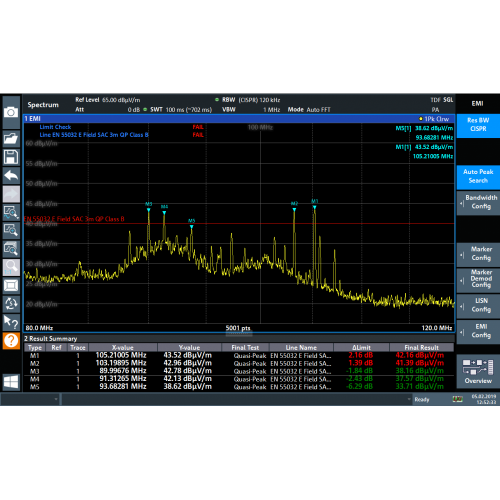Select the 105.21005 MHz X-value cell
This screenshot has height=500, width=500.
pos(121,355)
